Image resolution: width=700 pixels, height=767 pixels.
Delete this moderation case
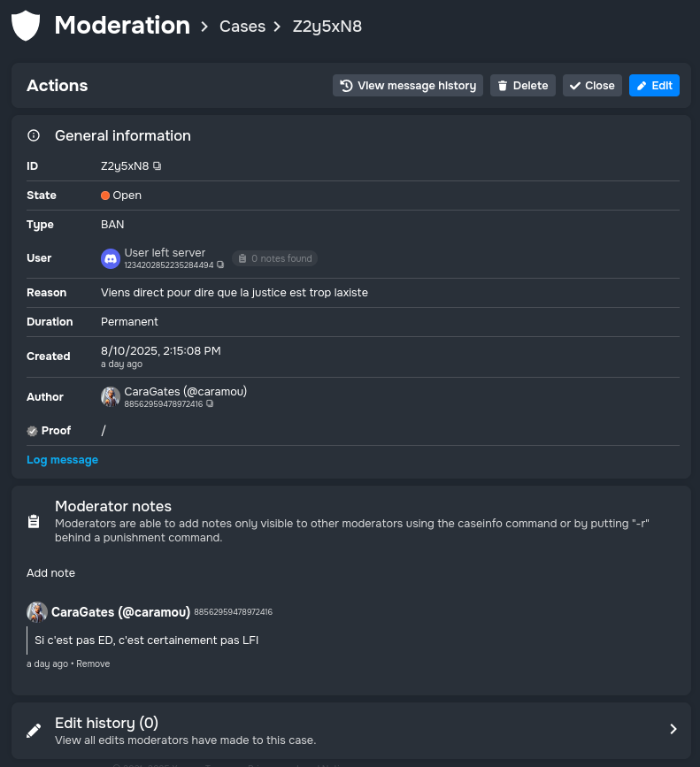point(522,86)
